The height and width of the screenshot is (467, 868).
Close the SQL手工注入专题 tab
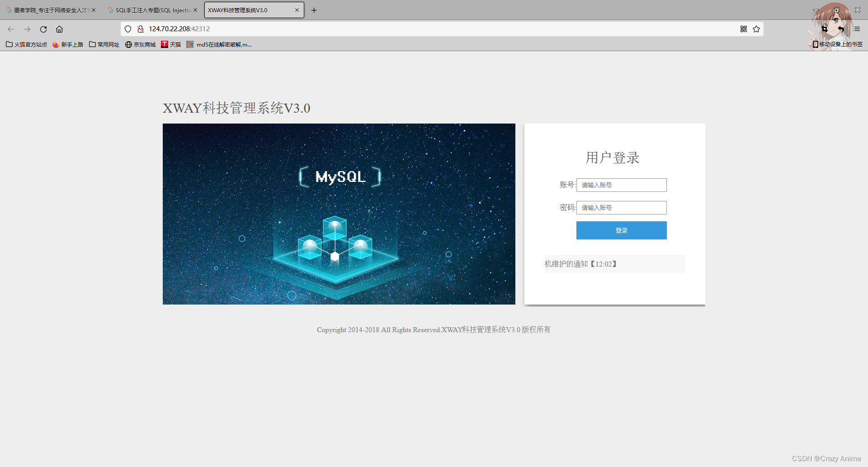click(195, 10)
